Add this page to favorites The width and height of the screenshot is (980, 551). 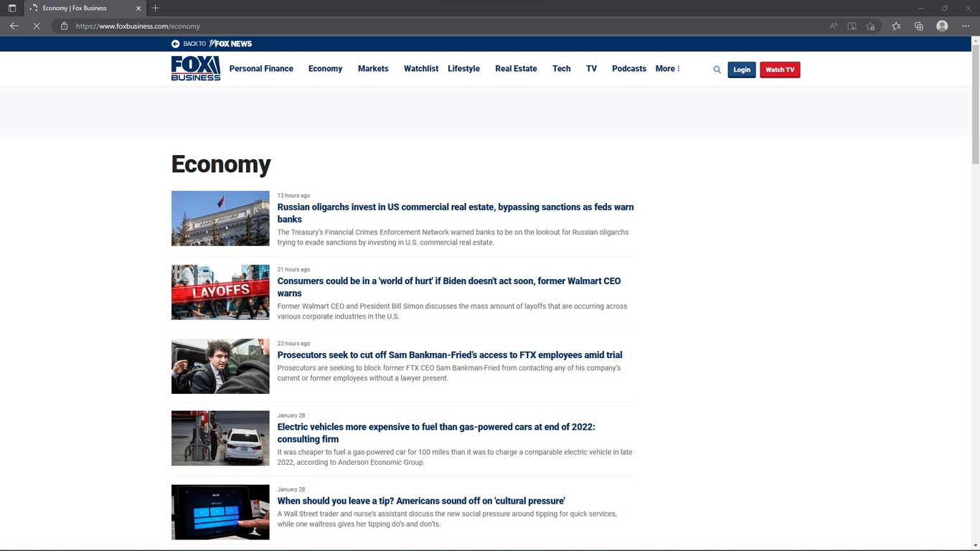click(870, 26)
